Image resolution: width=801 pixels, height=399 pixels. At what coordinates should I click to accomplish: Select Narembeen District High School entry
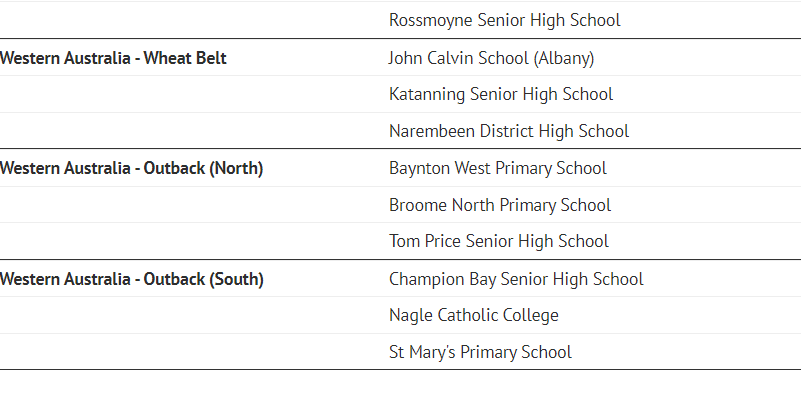[x=509, y=131]
